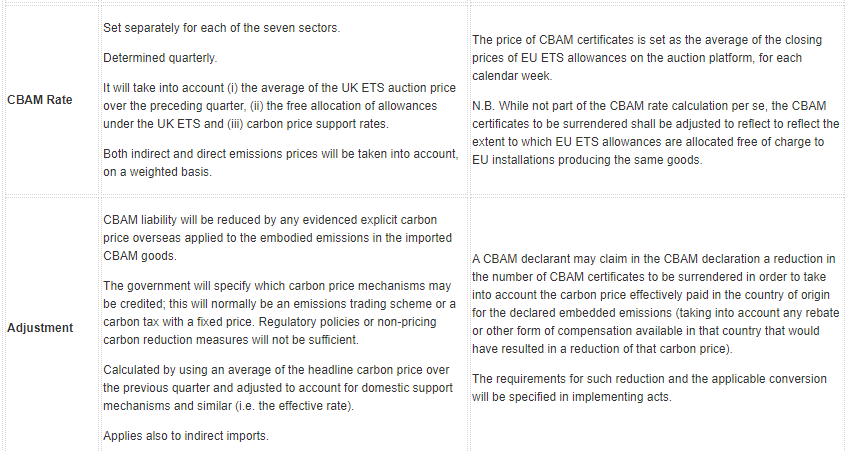Click the "CBAM liability will be reduced" paragraph
The image size is (847, 451).
pyautogui.click(x=268, y=236)
